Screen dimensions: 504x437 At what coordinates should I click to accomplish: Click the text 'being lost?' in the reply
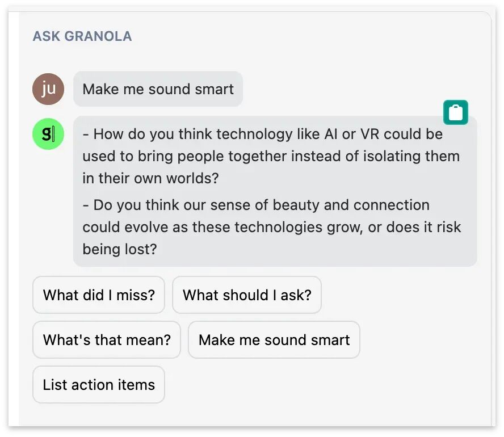tap(120, 249)
